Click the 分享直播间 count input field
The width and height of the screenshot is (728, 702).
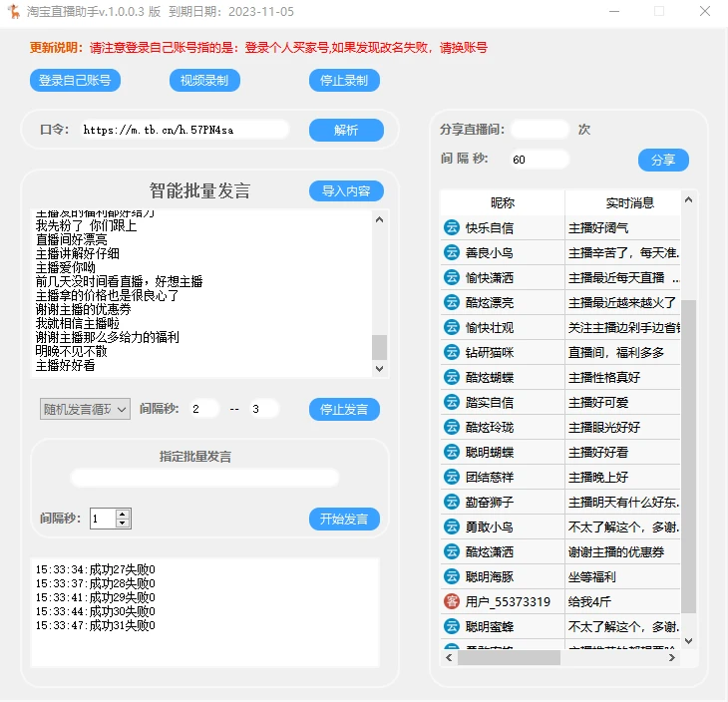click(540, 129)
